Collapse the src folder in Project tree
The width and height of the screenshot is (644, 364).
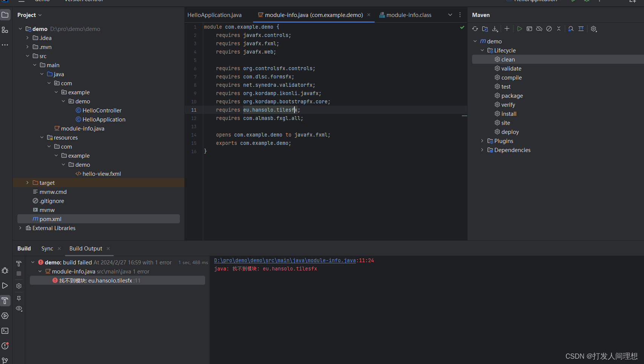click(27, 55)
